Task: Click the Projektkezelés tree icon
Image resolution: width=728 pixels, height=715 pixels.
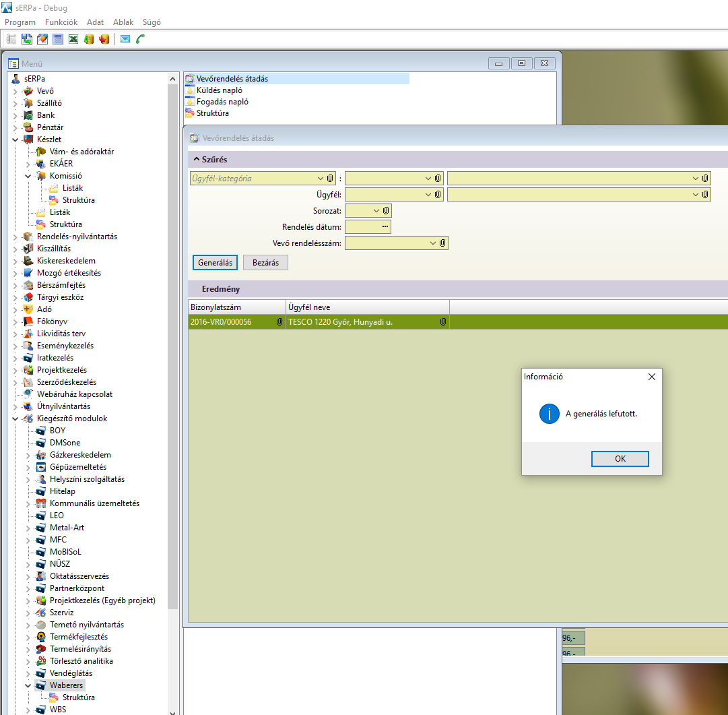Action: click(28, 370)
